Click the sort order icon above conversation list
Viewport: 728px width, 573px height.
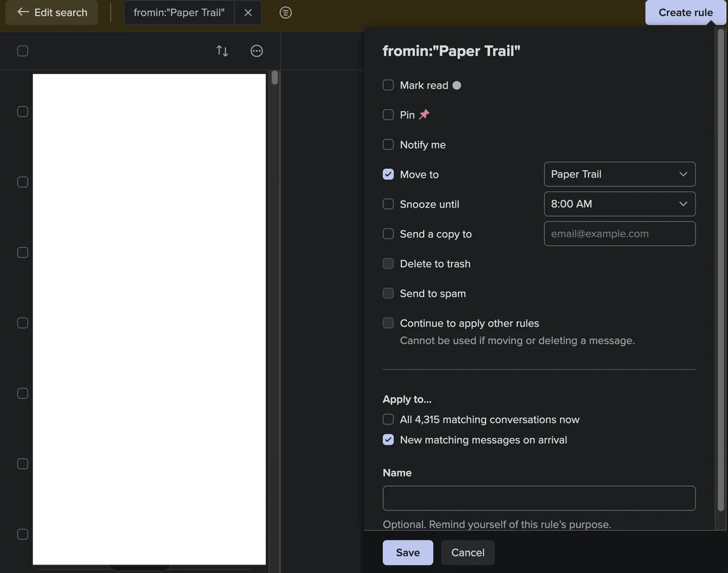222,50
